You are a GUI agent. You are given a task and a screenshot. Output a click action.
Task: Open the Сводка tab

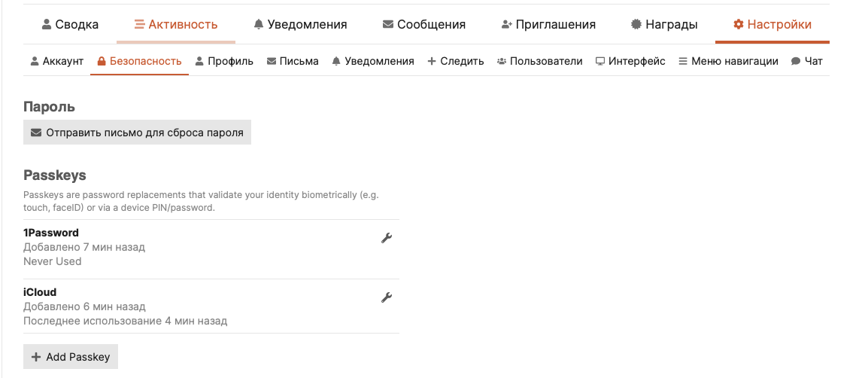pos(70,25)
